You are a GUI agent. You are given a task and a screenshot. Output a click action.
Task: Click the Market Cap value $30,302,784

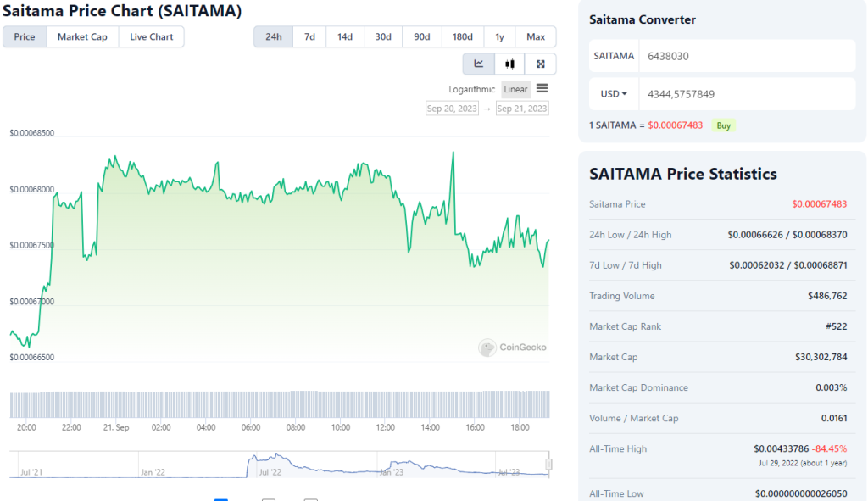[x=821, y=357]
